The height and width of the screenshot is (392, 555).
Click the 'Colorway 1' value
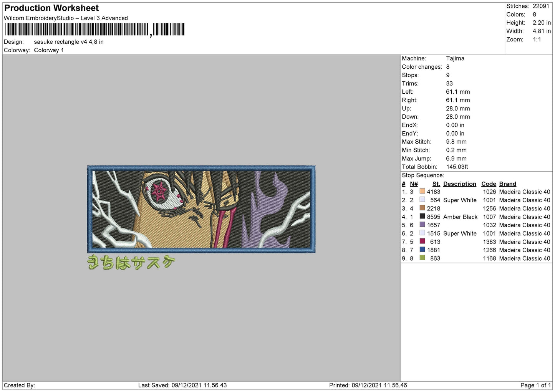click(x=49, y=50)
